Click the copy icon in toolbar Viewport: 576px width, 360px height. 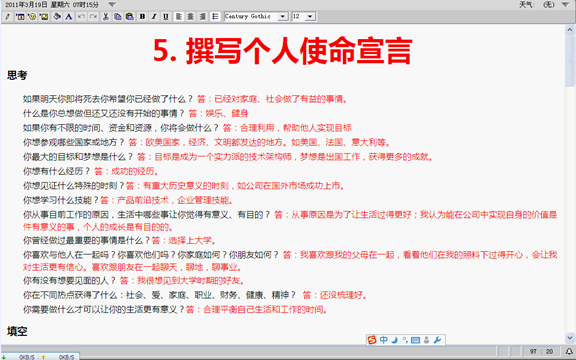(118, 17)
